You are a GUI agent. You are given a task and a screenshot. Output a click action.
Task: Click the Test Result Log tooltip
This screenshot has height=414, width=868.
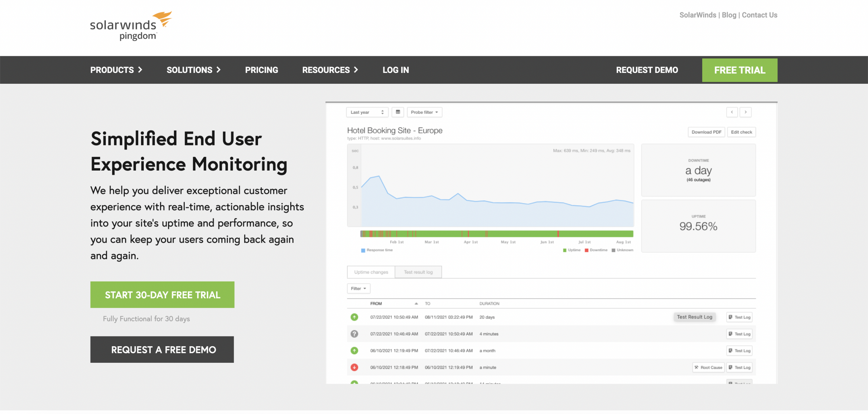[x=694, y=317]
